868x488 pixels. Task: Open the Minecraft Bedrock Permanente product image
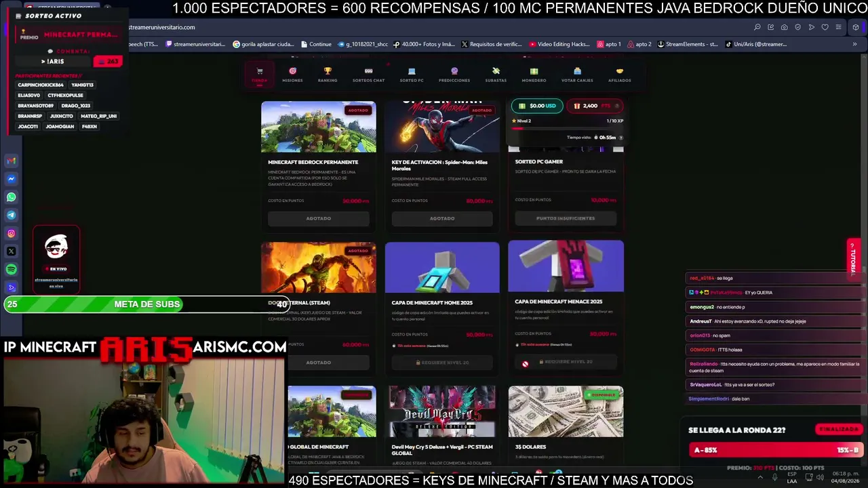tap(319, 127)
